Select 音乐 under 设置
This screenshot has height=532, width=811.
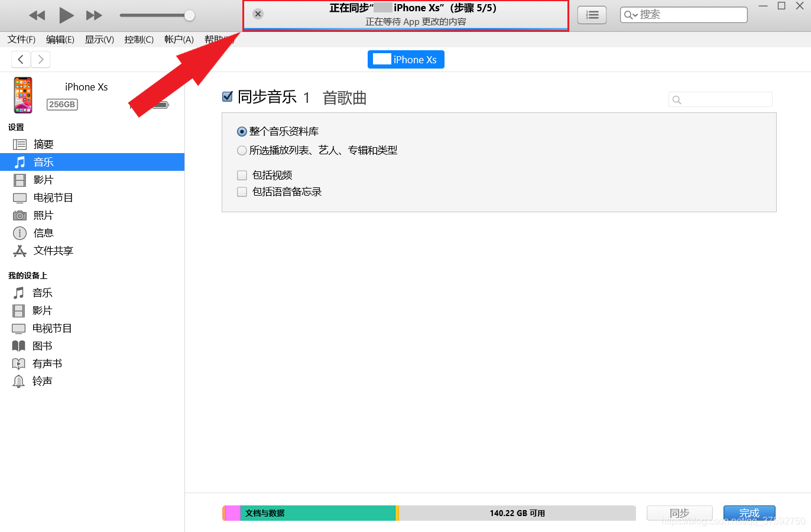coord(92,162)
